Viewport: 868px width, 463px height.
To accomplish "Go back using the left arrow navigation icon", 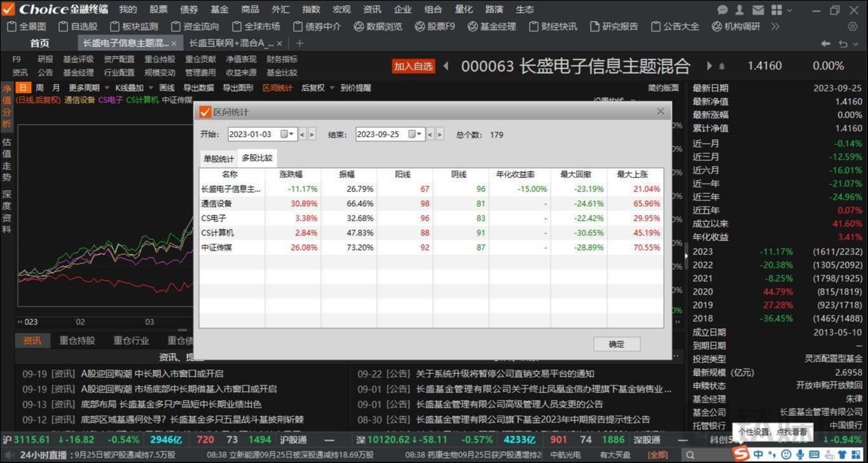I will (825, 43).
